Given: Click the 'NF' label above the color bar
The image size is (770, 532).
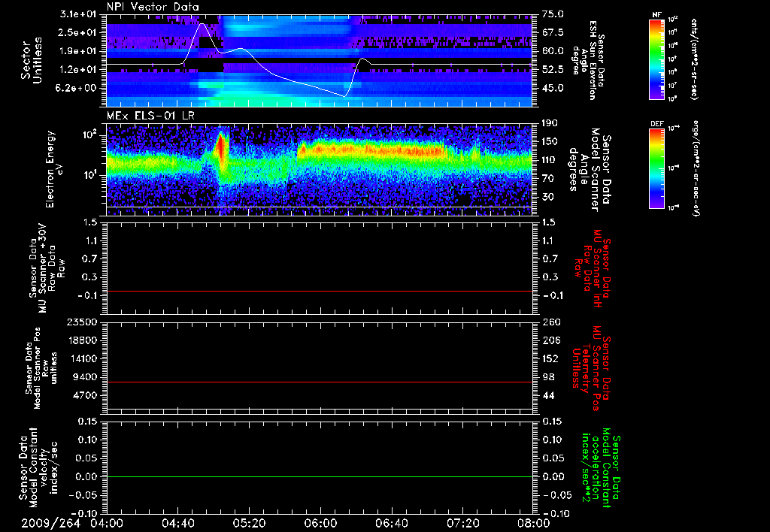Looking at the screenshot, I should [656, 15].
